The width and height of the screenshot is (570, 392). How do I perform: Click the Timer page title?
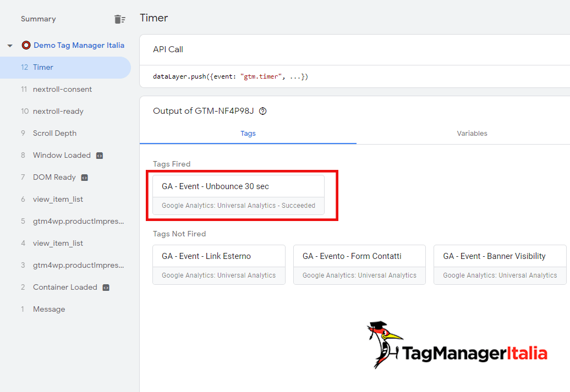(154, 18)
